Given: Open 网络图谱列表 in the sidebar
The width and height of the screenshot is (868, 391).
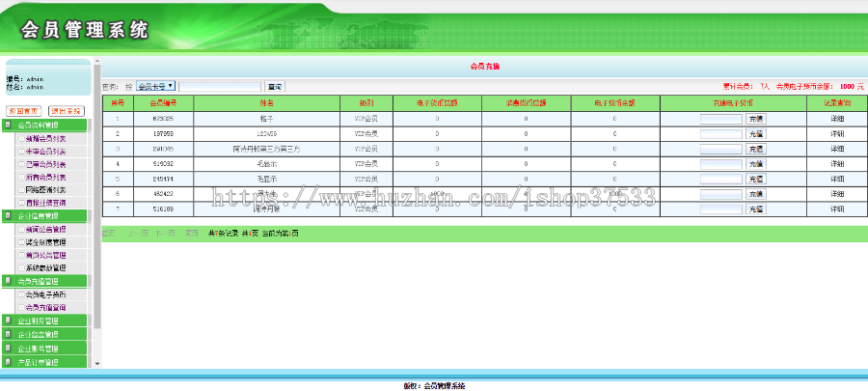Looking at the screenshot, I should click(x=46, y=190).
